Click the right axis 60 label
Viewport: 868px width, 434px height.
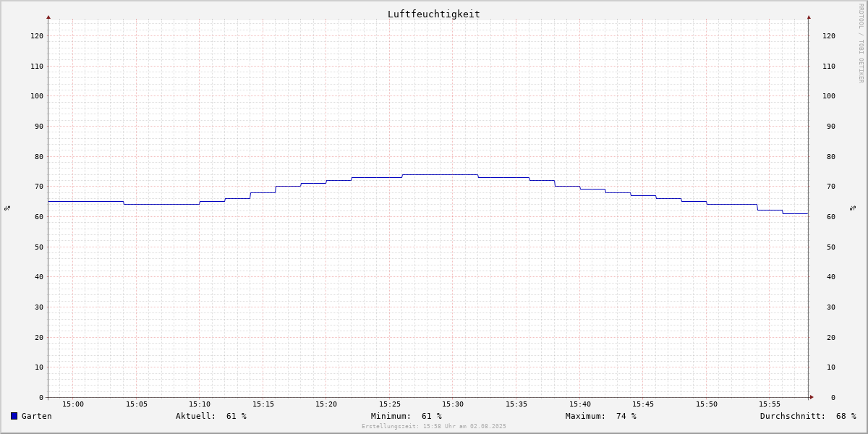point(831,216)
